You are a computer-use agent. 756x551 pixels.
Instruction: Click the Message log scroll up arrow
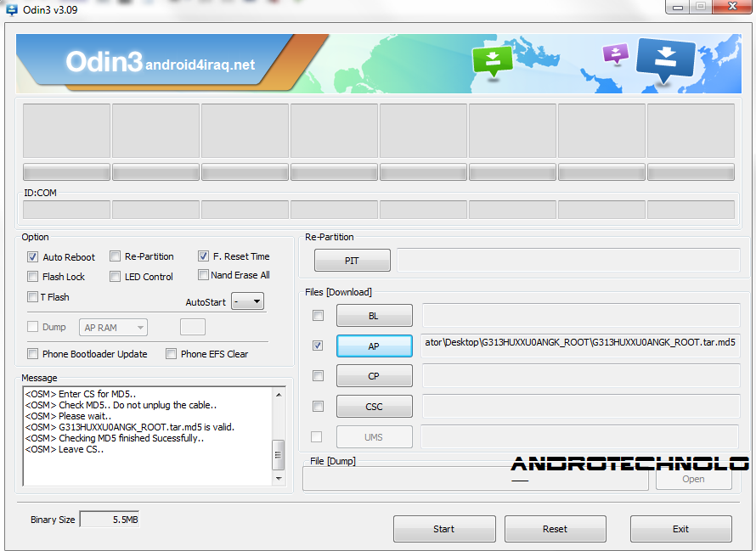(x=279, y=395)
